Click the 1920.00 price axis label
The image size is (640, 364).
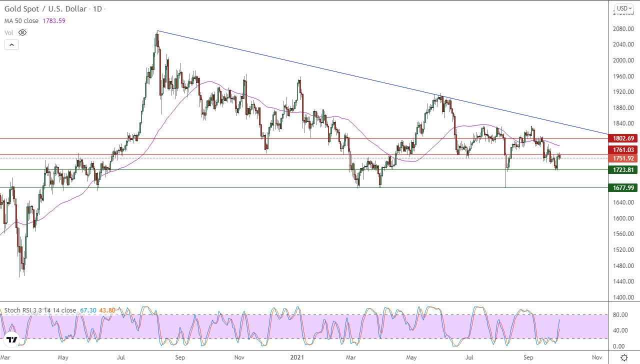[x=623, y=92]
